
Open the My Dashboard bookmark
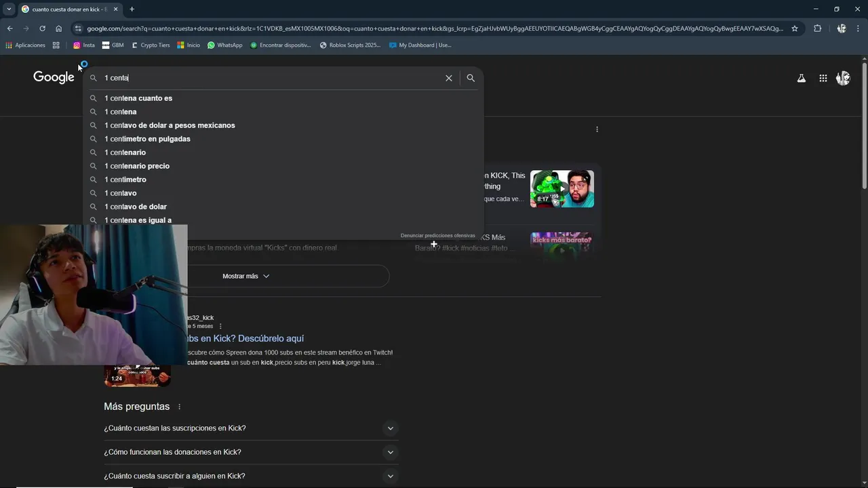pos(420,45)
